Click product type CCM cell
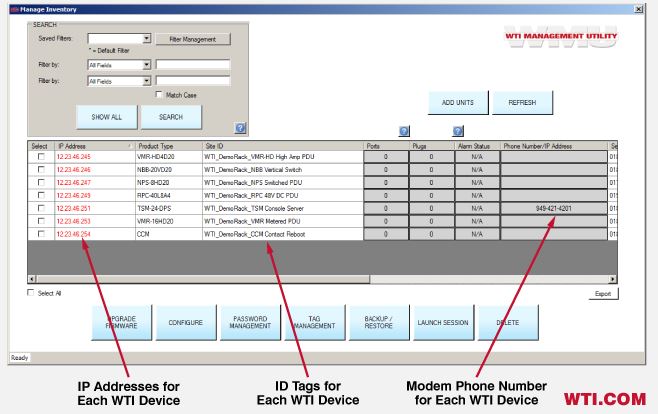Screen dimensions: 658x414 point(169,234)
